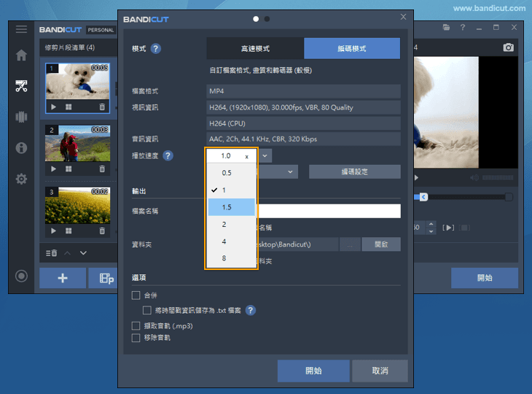Choose 0.5 speed option
532x394 pixels.
(232, 173)
